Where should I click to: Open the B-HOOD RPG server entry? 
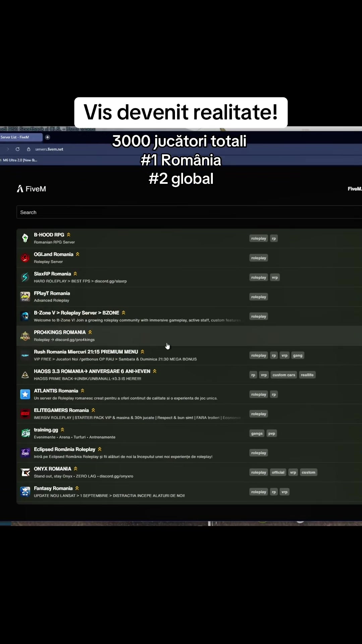[189, 238]
